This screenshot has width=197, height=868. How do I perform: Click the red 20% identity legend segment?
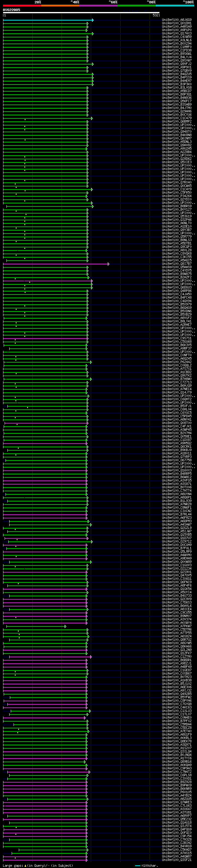tap(22, 6)
